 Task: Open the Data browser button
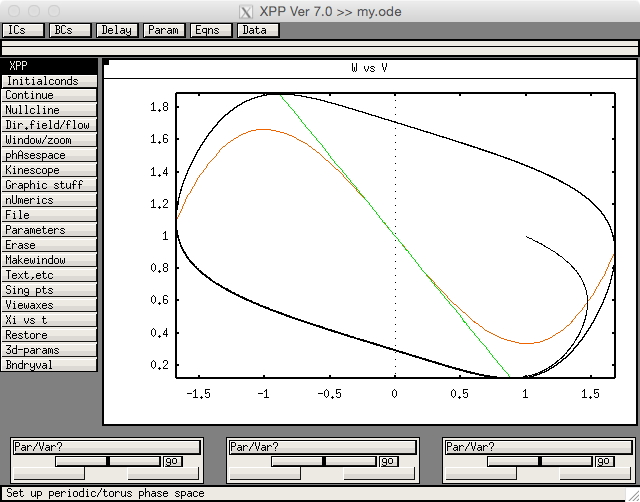pyautogui.click(x=258, y=30)
